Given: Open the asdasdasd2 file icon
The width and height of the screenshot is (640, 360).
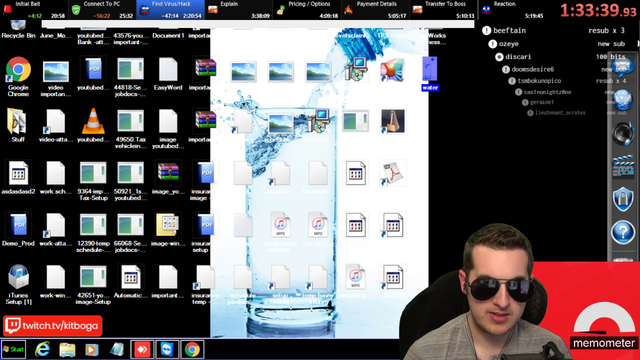Looking at the screenshot, I should (18, 178).
